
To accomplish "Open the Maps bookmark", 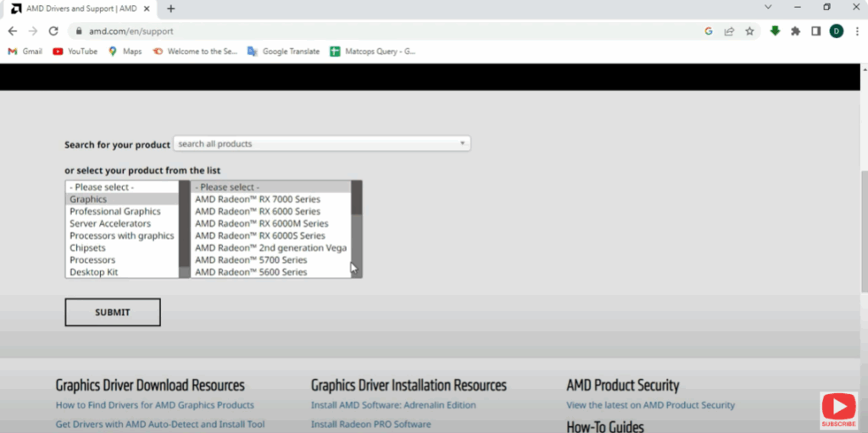I will (125, 52).
